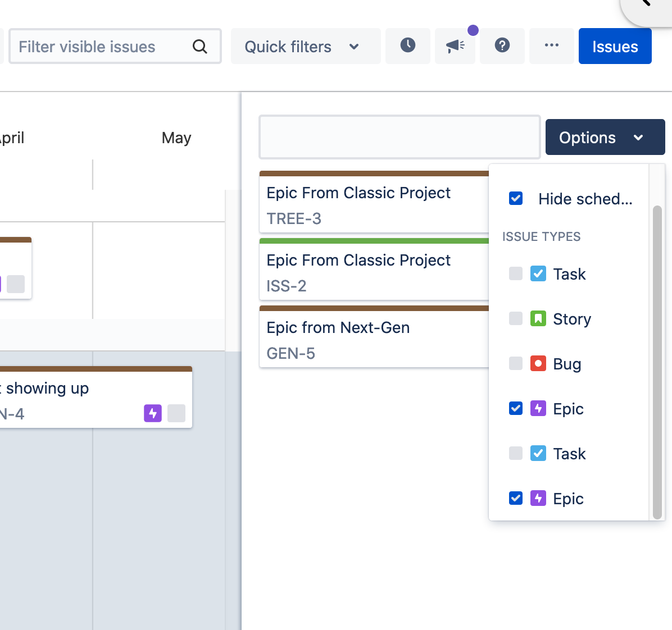The height and width of the screenshot is (630, 672).
Task: Uncheck the Hide scheduled checkbox
Action: [x=515, y=198]
